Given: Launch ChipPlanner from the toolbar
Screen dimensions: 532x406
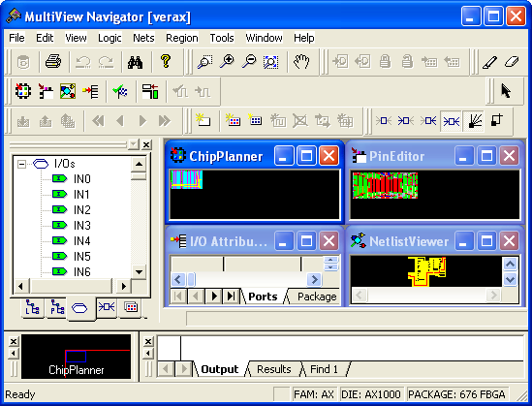Looking at the screenshot, I should pyautogui.click(x=23, y=91).
